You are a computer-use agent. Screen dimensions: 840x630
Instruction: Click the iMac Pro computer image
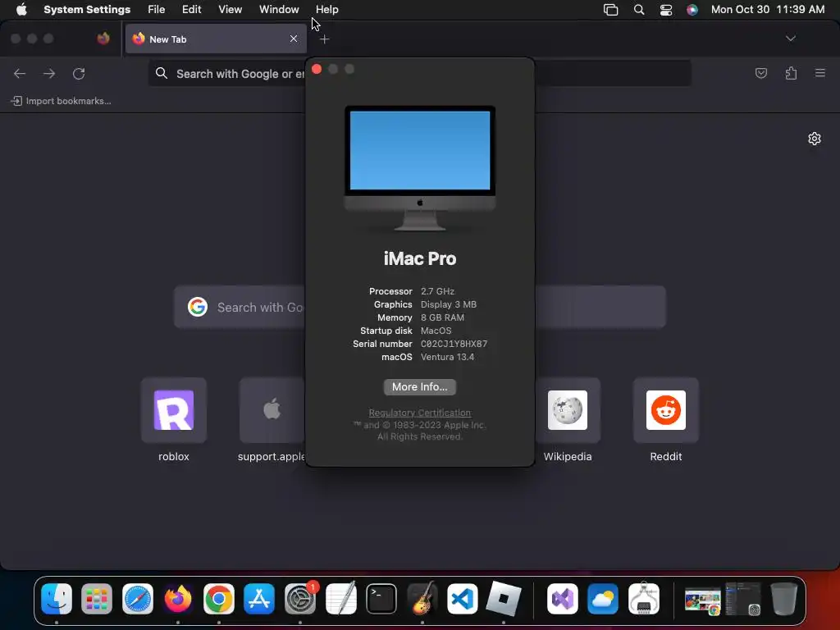tap(419, 168)
